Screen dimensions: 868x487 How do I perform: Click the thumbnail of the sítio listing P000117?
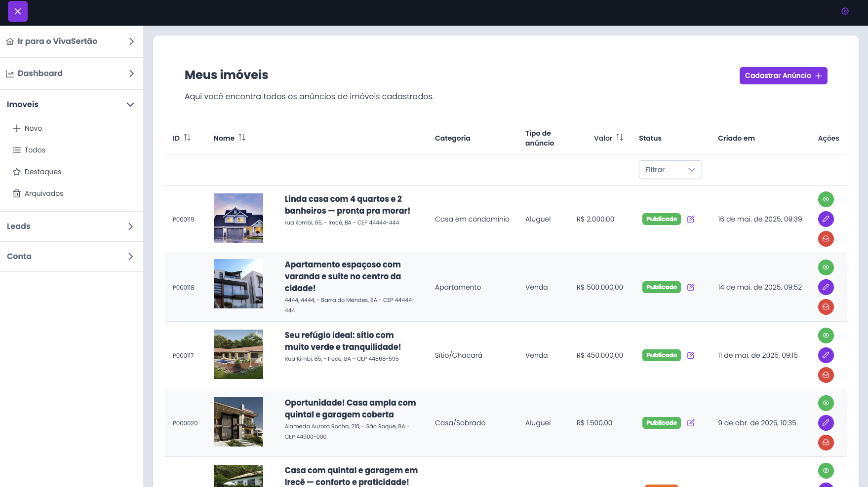238,354
